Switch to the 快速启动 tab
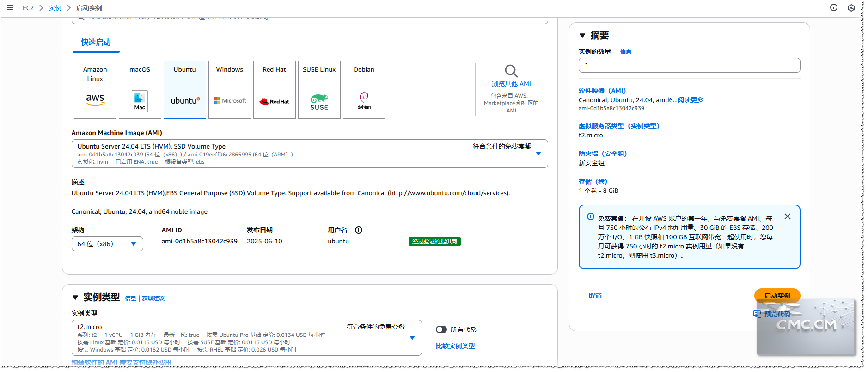This screenshot has width=868, height=372. [x=96, y=43]
